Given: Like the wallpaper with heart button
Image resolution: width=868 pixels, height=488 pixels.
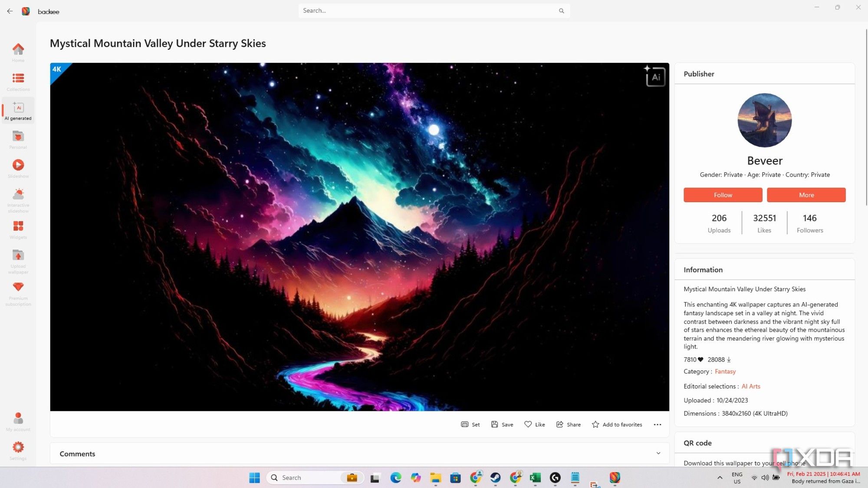Looking at the screenshot, I should tap(535, 424).
